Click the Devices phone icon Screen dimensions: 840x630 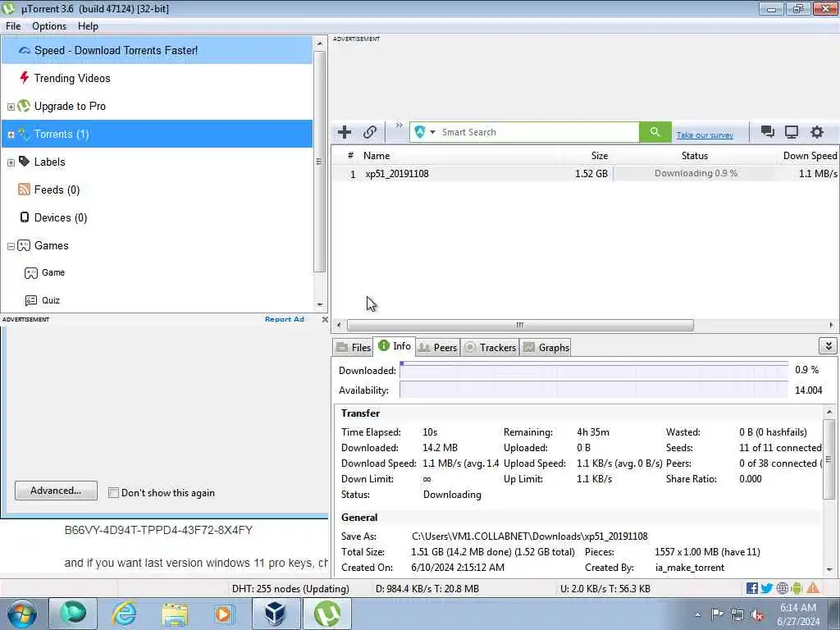coord(24,217)
